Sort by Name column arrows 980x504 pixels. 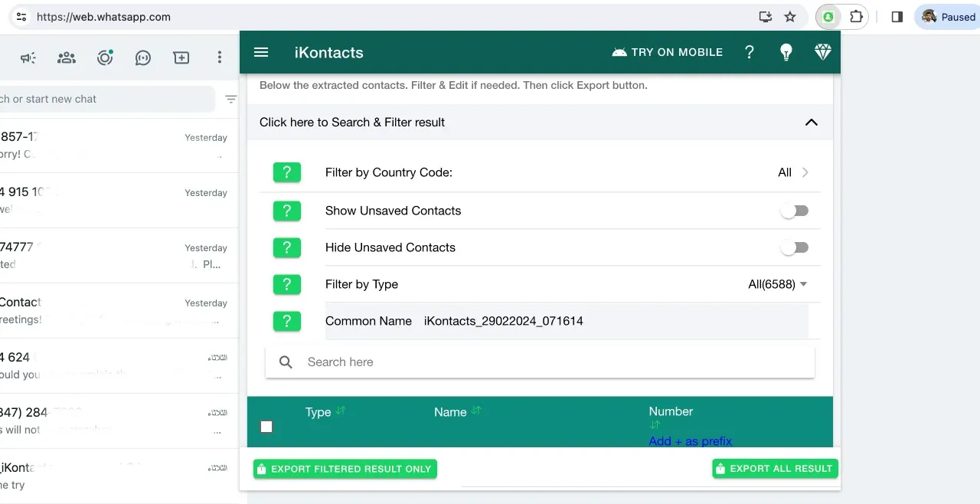pos(476,411)
